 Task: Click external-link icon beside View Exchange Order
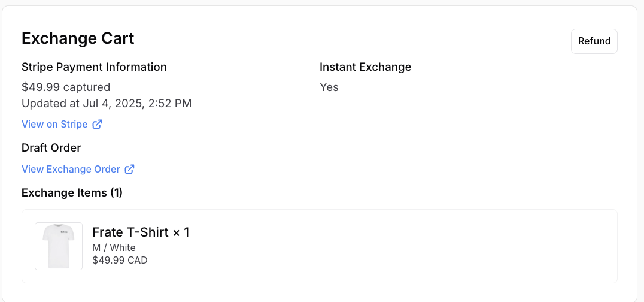129,170
